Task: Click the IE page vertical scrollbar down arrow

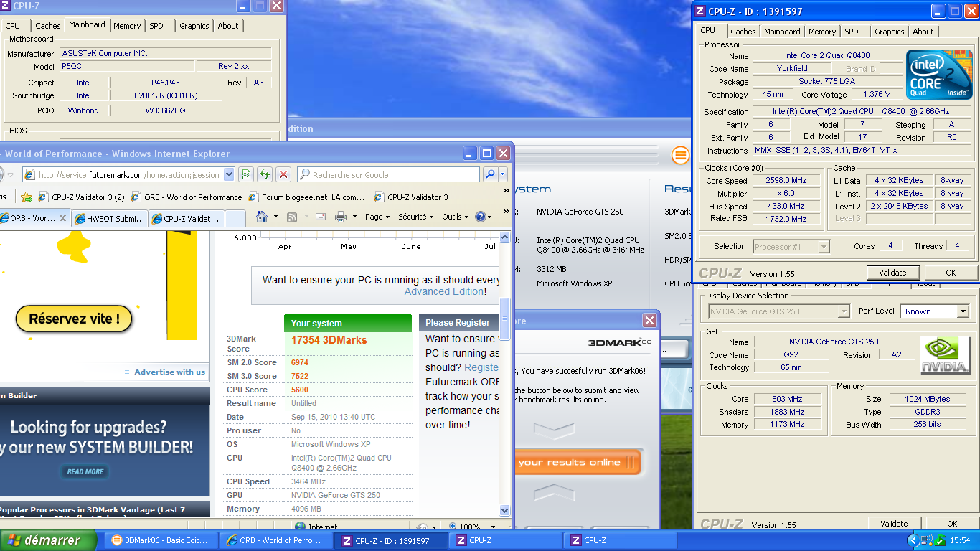Action: 504,510
